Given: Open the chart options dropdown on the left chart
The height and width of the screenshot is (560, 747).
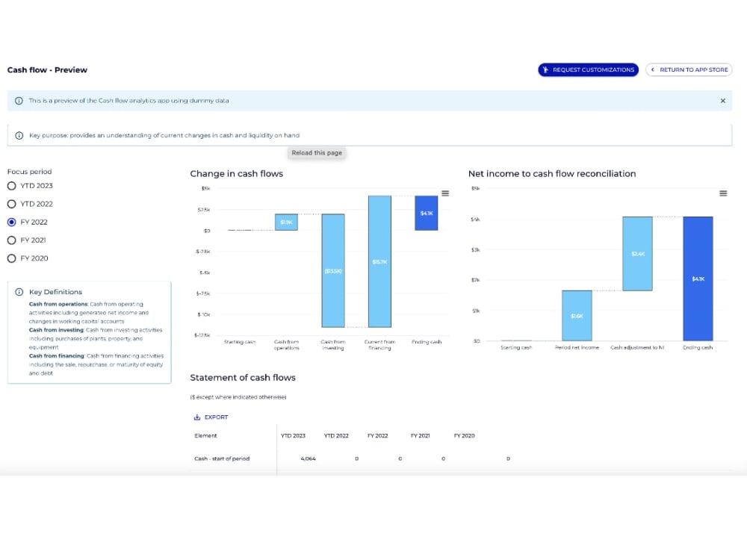Looking at the screenshot, I should click(445, 193).
